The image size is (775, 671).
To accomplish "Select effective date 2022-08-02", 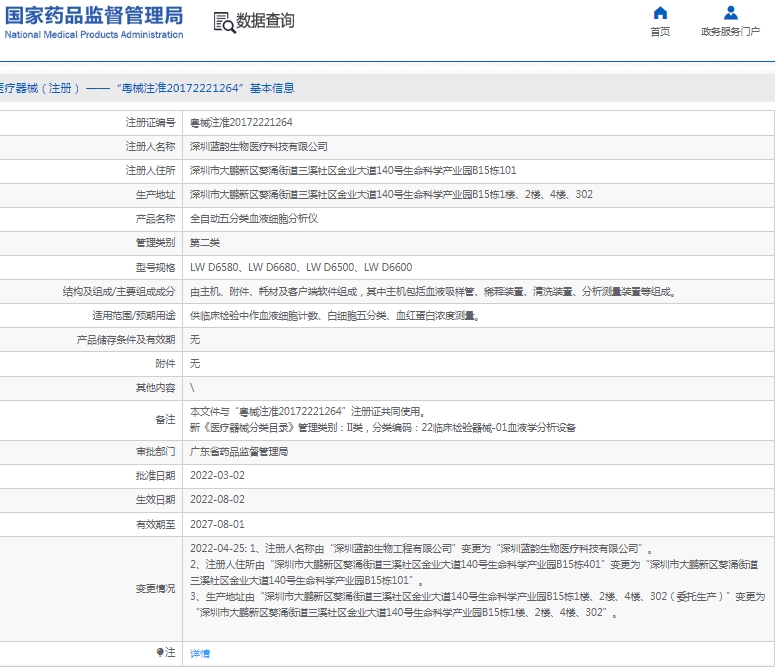I will pos(217,500).
